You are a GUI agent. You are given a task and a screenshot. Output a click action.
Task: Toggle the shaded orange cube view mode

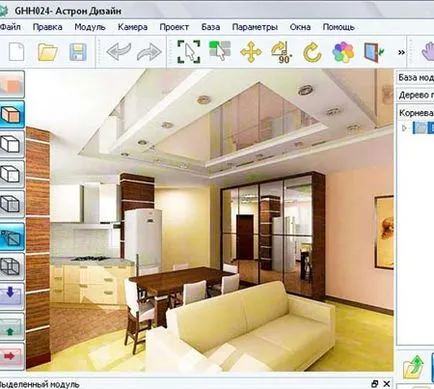12,114
